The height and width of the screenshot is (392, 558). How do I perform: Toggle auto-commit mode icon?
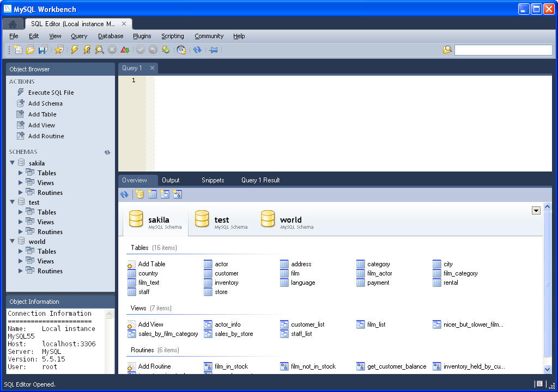coord(166,50)
